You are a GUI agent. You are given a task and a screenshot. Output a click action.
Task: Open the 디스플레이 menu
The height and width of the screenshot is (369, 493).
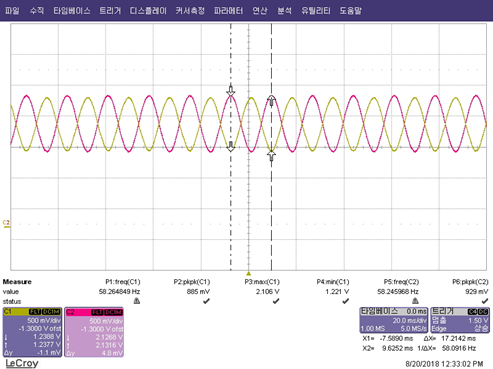148,11
